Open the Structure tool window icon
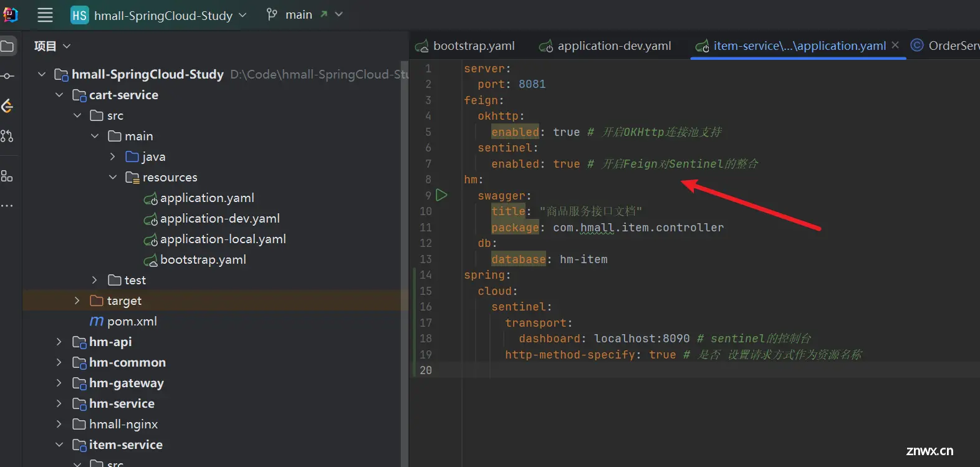 [7, 176]
